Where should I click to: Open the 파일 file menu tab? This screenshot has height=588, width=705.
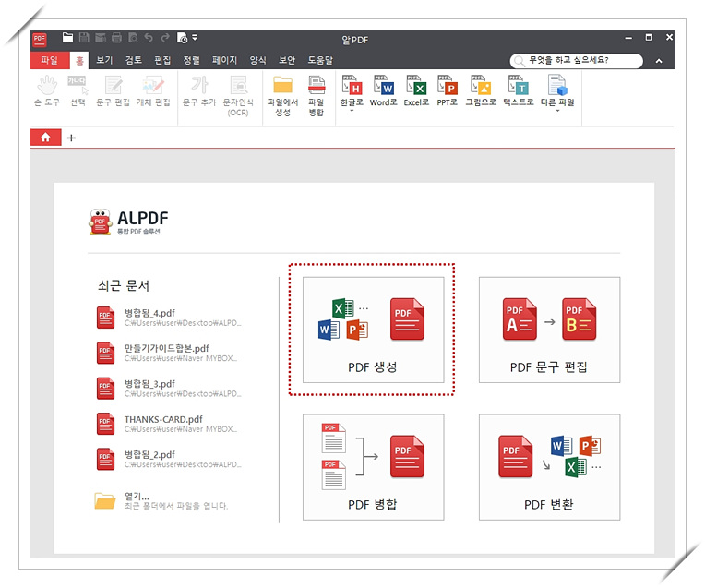50,60
